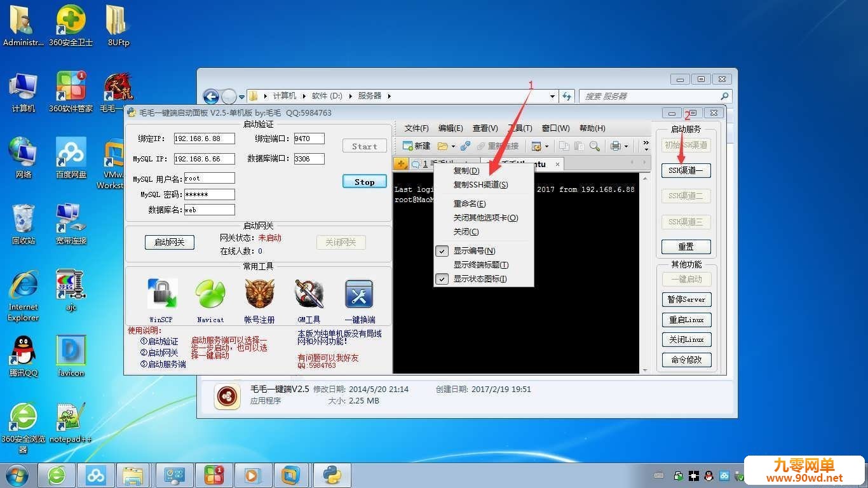Open the 查看(V) menu
Screen dimensions: 868x488
click(485, 128)
